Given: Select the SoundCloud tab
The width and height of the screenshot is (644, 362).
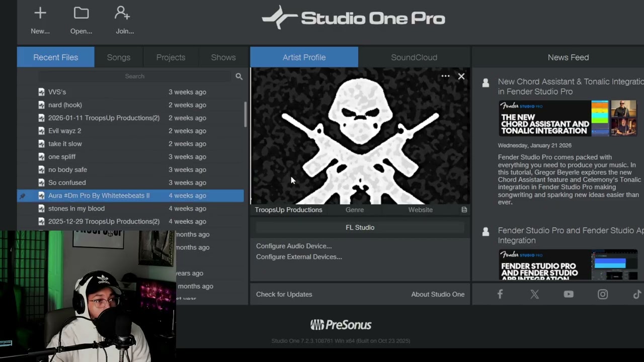Looking at the screenshot, I should coord(414,57).
